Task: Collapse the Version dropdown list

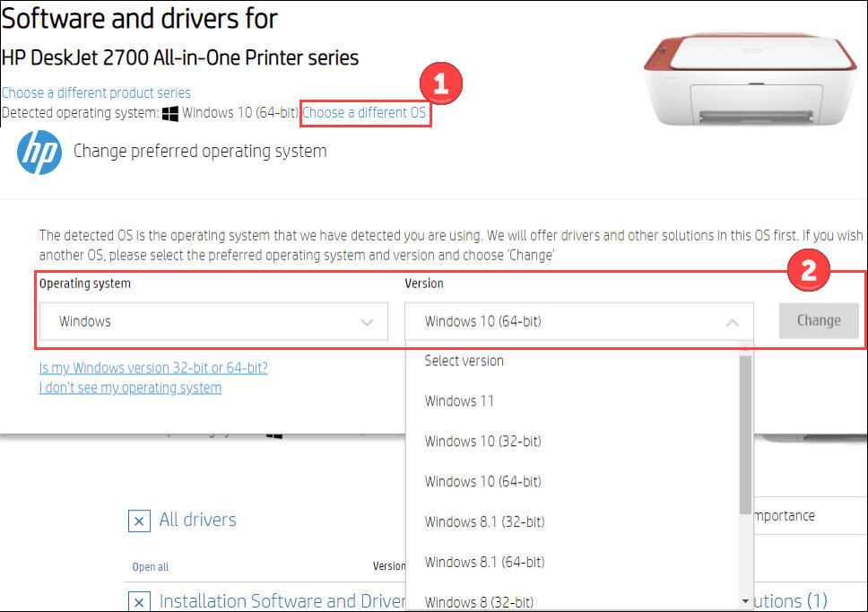Action: (733, 321)
